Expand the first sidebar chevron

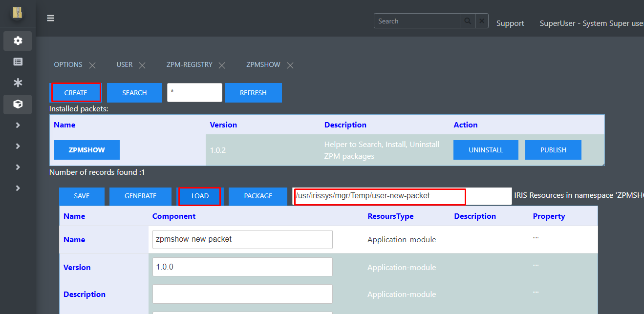pyautogui.click(x=18, y=125)
